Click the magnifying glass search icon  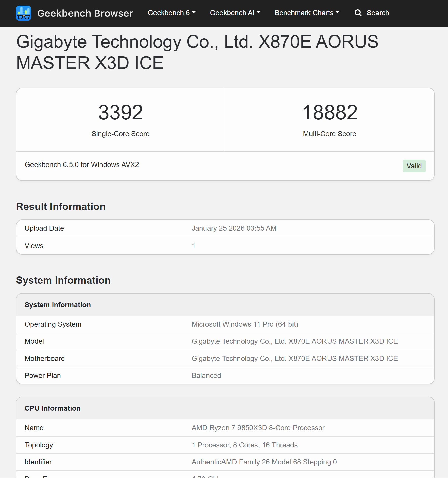click(358, 13)
